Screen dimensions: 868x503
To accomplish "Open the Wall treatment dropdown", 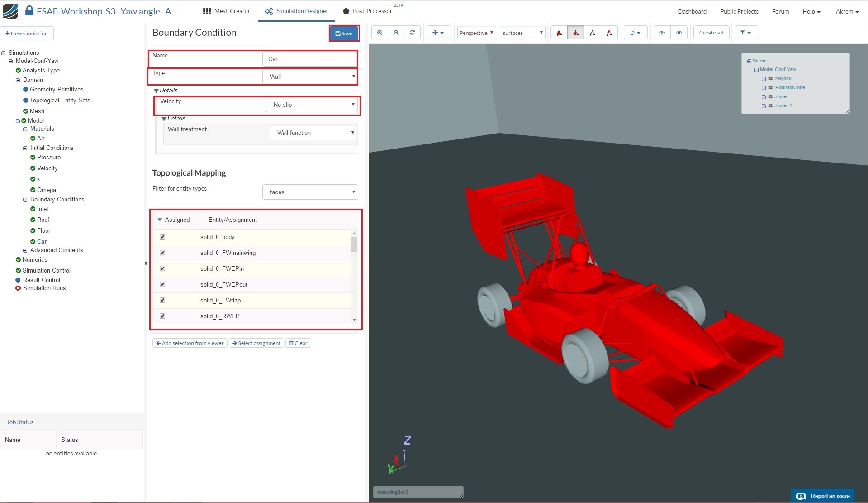I will [313, 133].
